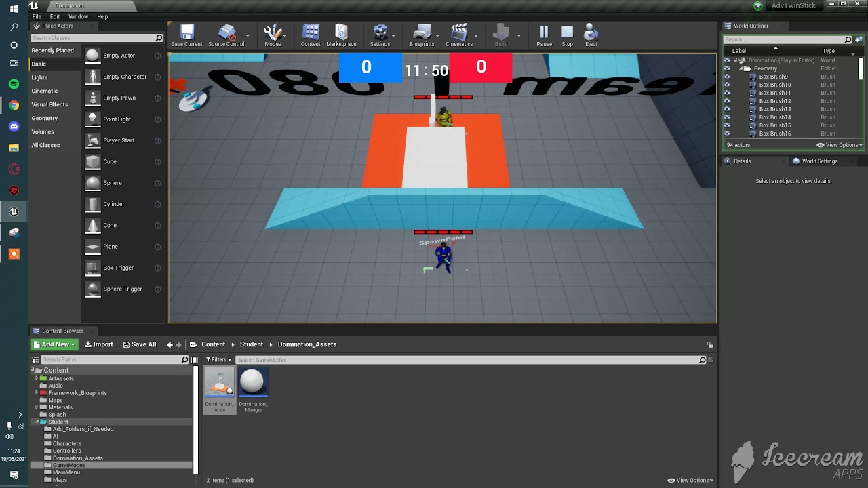Select the Player Start actor icon

92,140
